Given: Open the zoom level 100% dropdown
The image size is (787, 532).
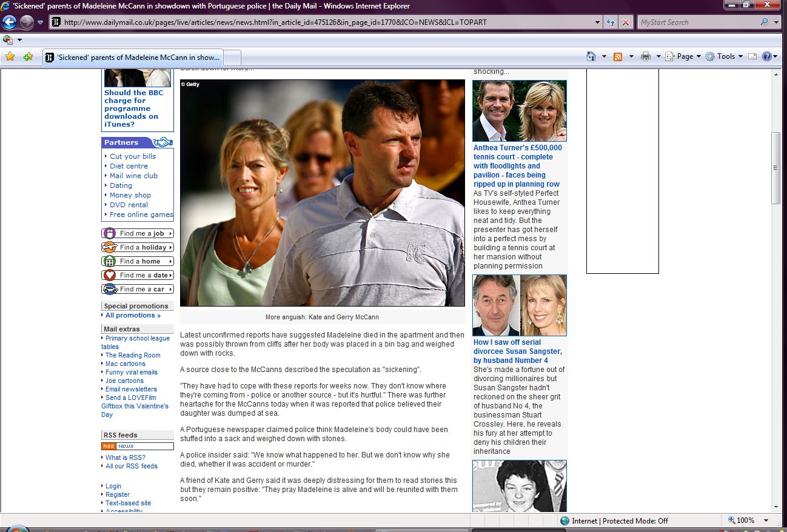Looking at the screenshot, I should 766,520.
